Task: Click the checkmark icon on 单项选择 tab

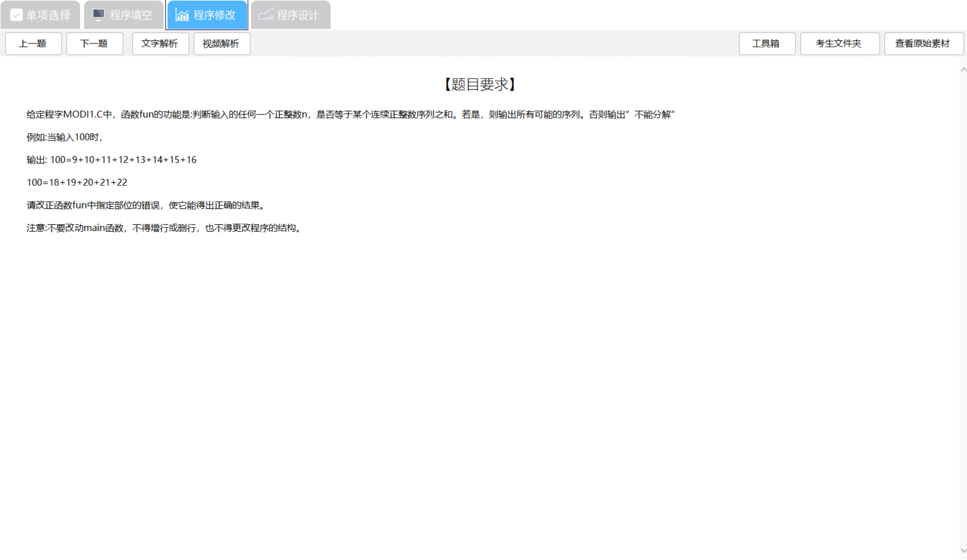Action: [16, 15]
